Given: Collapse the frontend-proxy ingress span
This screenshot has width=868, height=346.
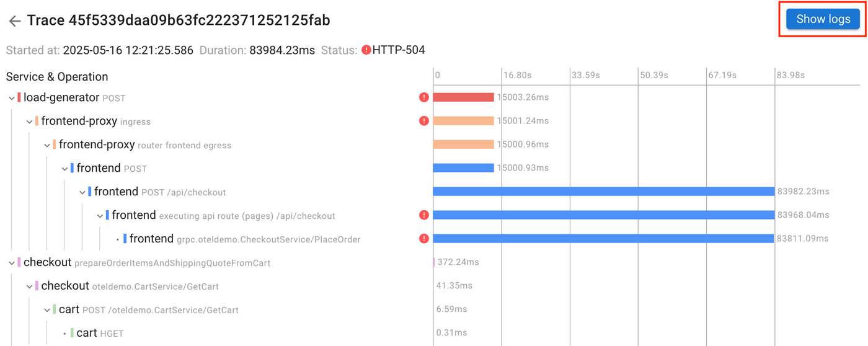Looking at the screenshot, I should click(29, 122).
